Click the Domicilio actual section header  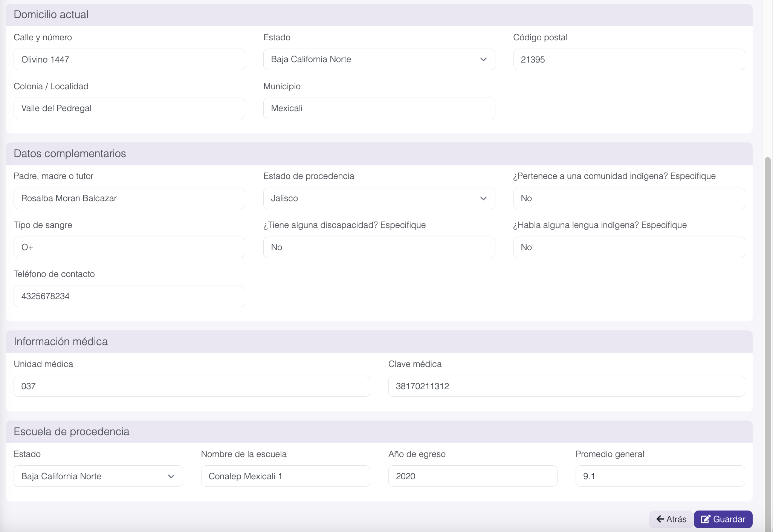point(379,15)
